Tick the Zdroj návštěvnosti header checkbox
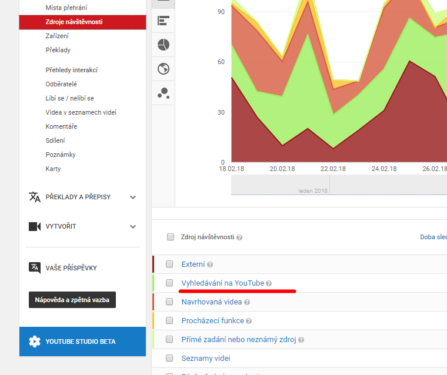The height and width of the screenshot is (375, 447). 170,237
